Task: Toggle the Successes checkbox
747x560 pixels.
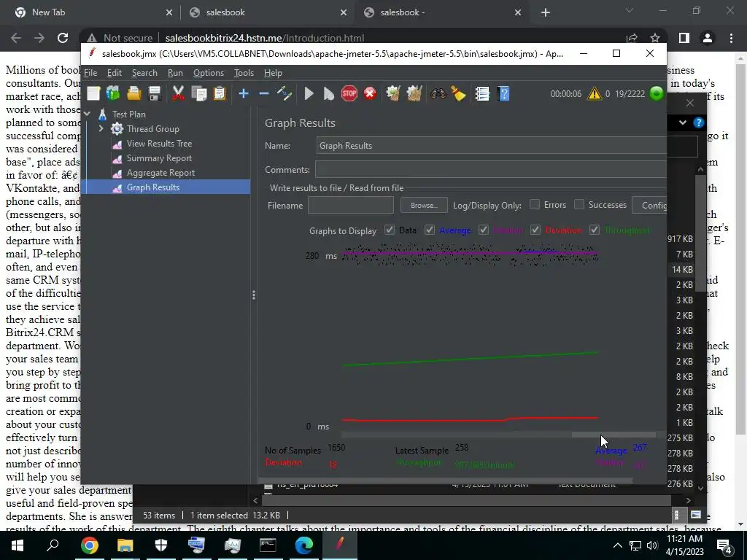Action: pyautogui.click(x=578, y=205)
